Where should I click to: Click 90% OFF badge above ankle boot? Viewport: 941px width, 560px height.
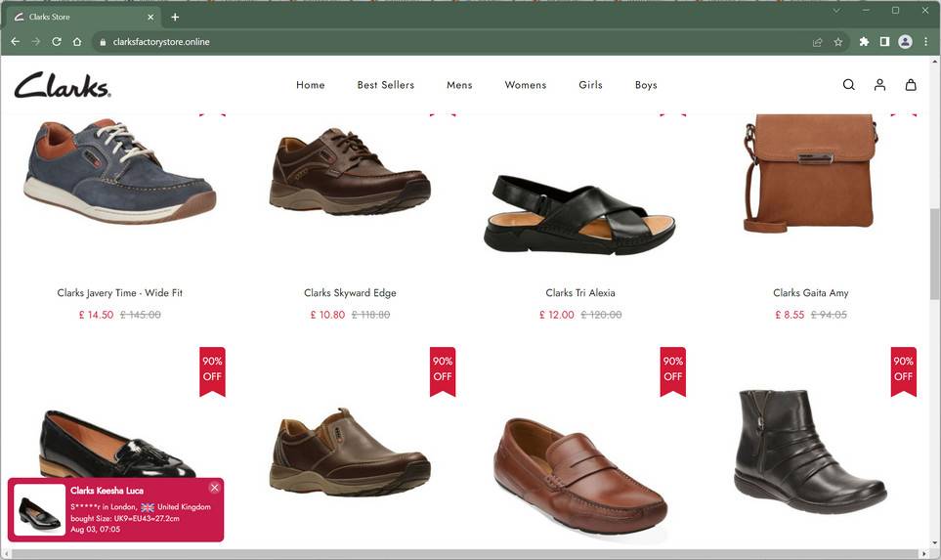point(903,371)
